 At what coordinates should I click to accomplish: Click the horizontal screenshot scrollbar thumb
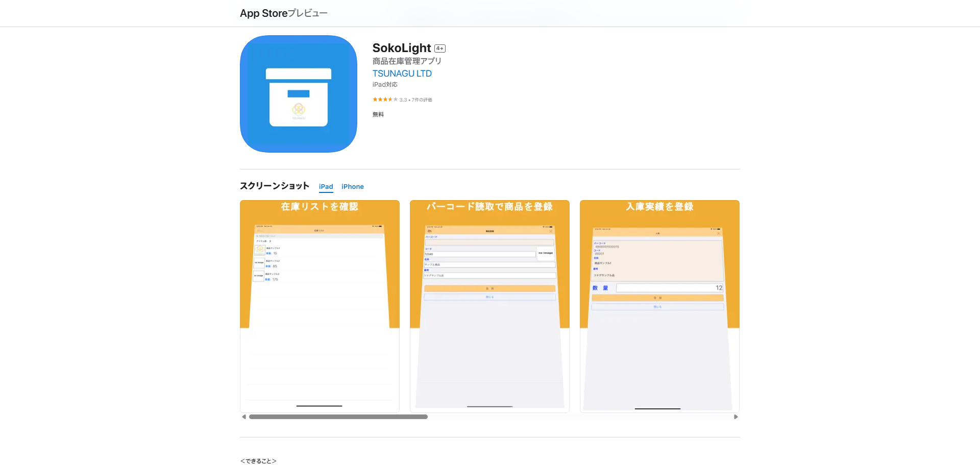[x=338, y=417]
